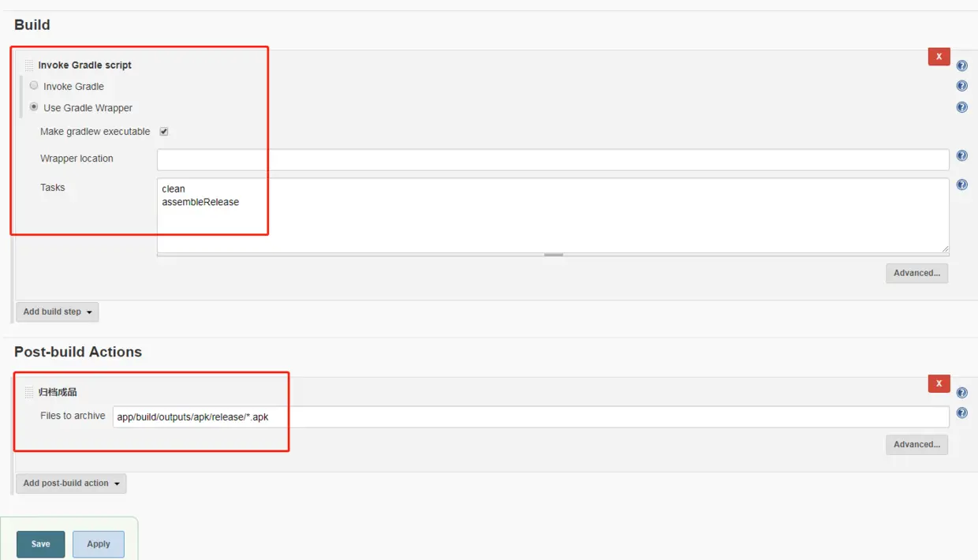Click help icon beside Invoke Gradle option
This screenshot has height=560, width=978.
961,86
